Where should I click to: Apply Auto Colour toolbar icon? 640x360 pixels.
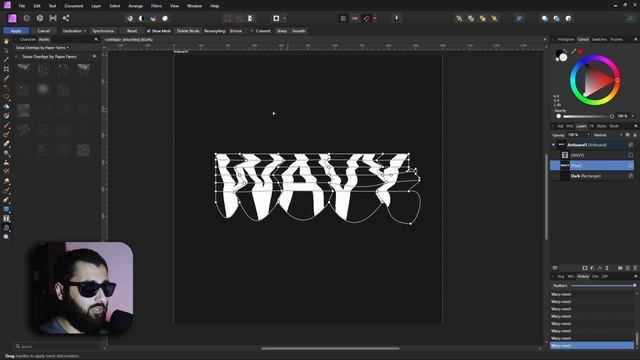(x=153, y=18)
